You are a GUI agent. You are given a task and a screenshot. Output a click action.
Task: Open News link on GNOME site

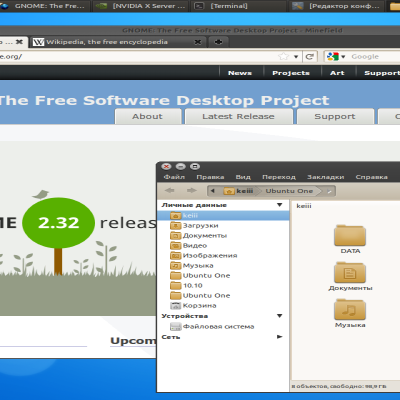[x=240, y=73]
